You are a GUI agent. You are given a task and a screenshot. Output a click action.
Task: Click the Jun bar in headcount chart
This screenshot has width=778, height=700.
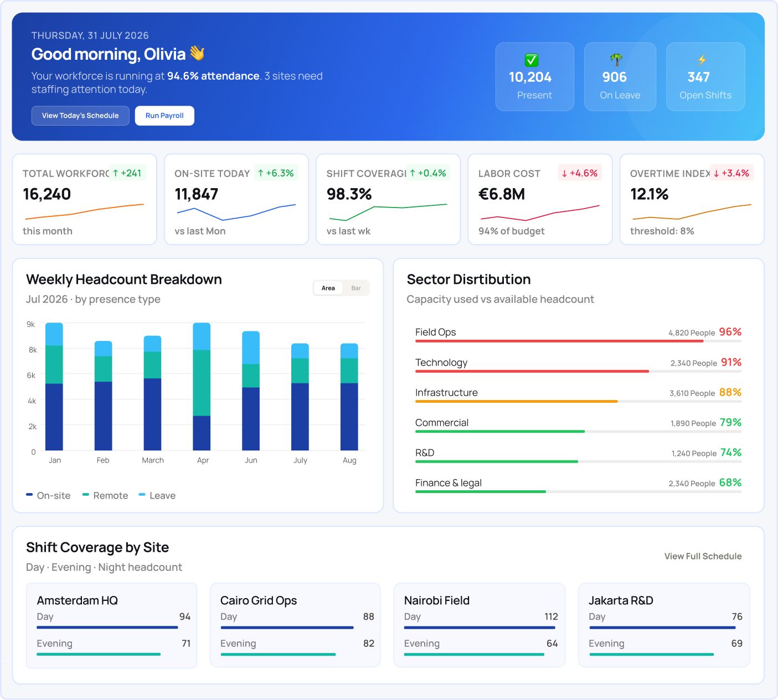click(251, 391)
